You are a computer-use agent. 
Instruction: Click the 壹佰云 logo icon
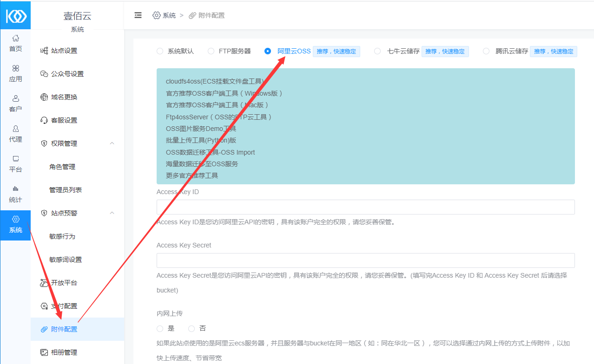click(15, 16)
